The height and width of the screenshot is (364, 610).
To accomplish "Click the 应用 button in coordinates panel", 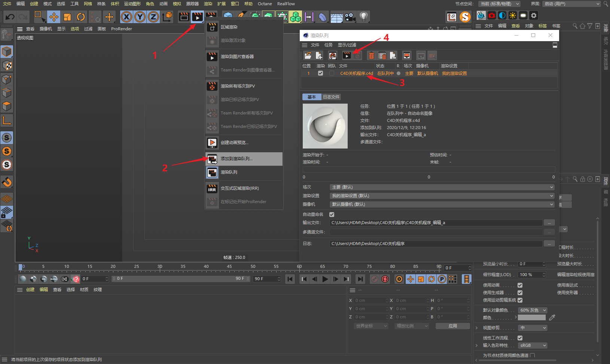I will [x=453, y=326].
